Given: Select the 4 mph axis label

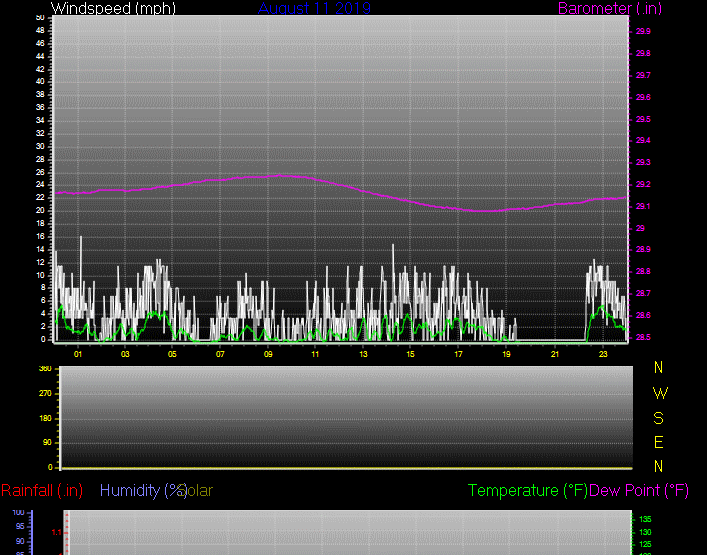Looking at the screenshot, I should coord(43,313).
